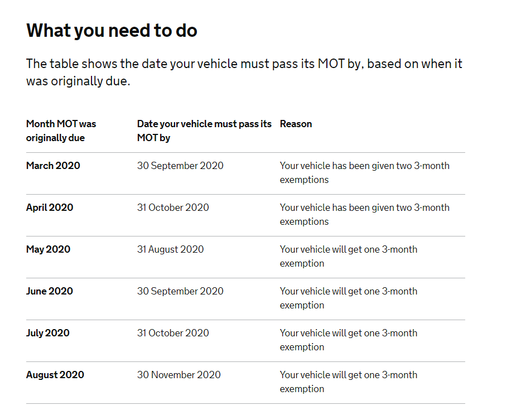The width and height of the screenshot is (521, 420).
Task: Click the May 2020 row label
Action: pos(48,249)
